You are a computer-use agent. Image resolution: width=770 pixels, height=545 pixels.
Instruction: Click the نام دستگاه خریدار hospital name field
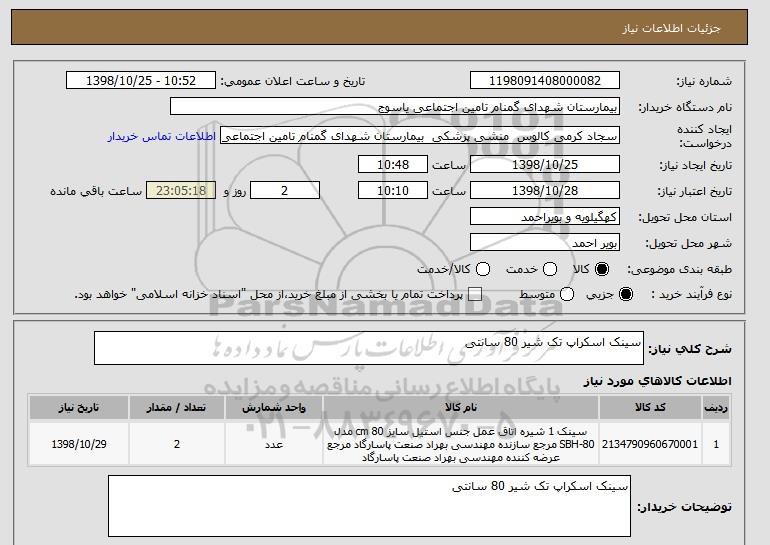point(395,106)
